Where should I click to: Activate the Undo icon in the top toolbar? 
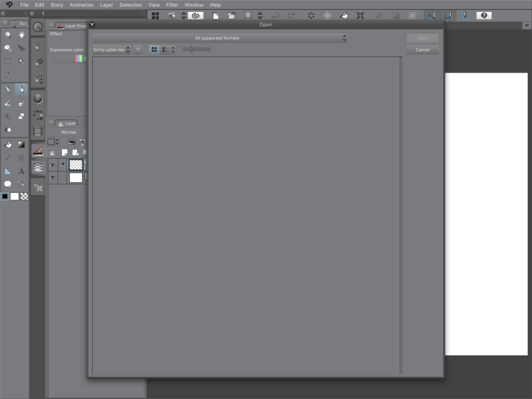click(275, 15)
